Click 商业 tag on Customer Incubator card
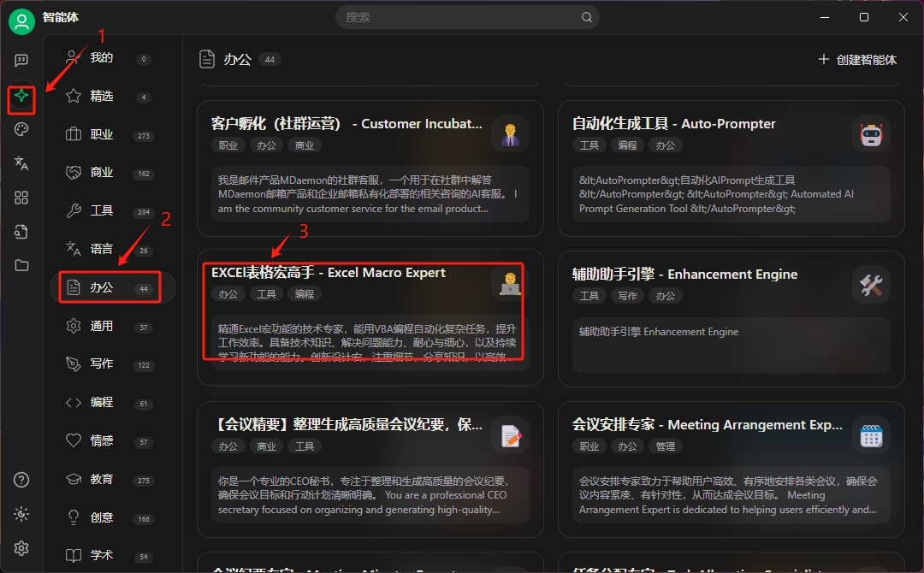The image size is (924, 573). [304, 145]
